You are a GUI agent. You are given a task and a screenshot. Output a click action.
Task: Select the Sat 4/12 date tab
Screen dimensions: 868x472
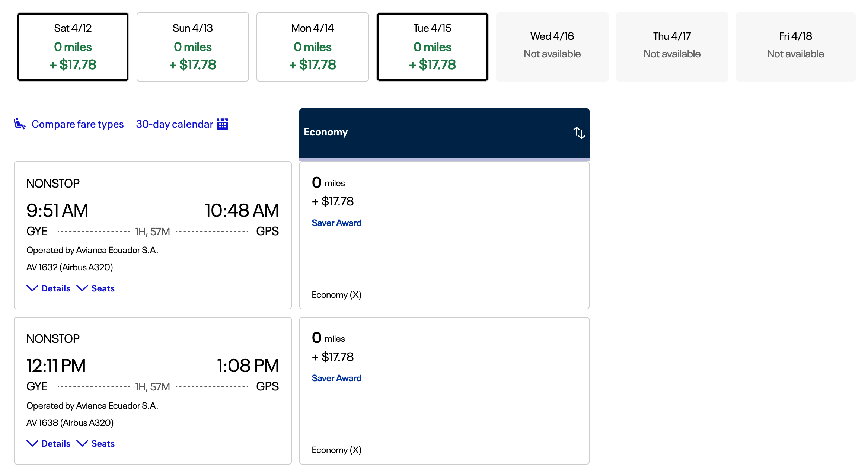[73, 47]
